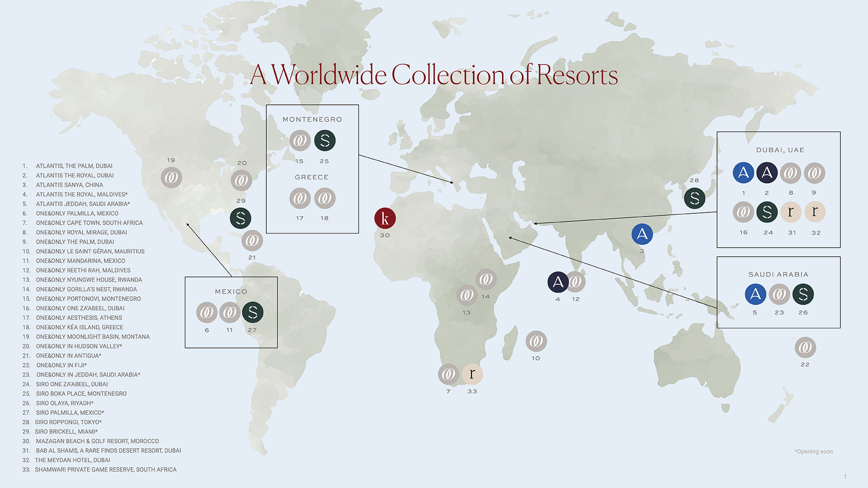Click the Dubai One&Only icon numbered 9
Screen dimensions: 868x488
click(815, 173)
